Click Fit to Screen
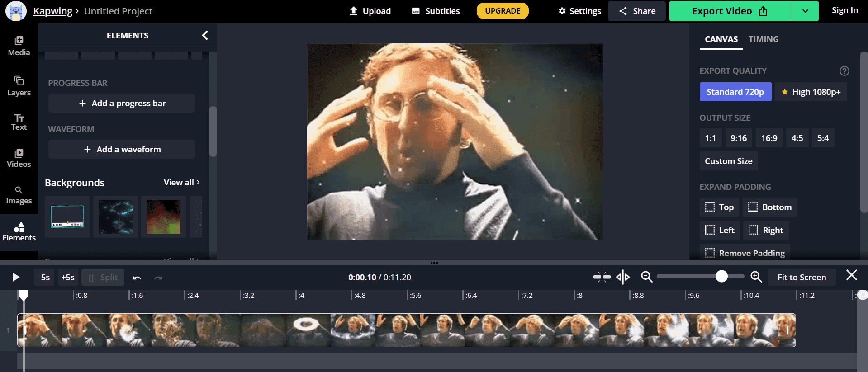 click(802, 277)
